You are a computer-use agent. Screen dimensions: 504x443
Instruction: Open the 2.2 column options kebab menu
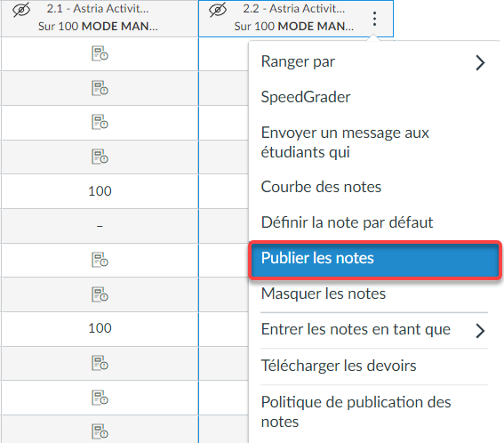point(374,19)
